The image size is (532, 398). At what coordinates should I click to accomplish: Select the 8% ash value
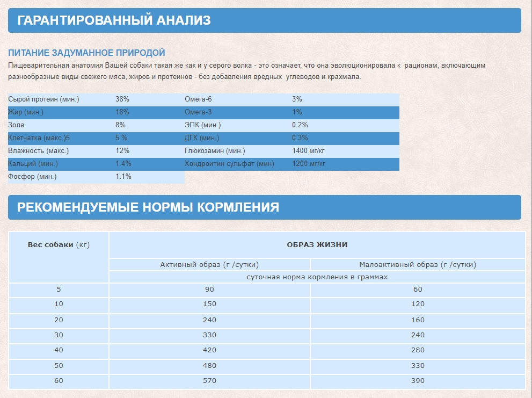[x=120, y=125]
